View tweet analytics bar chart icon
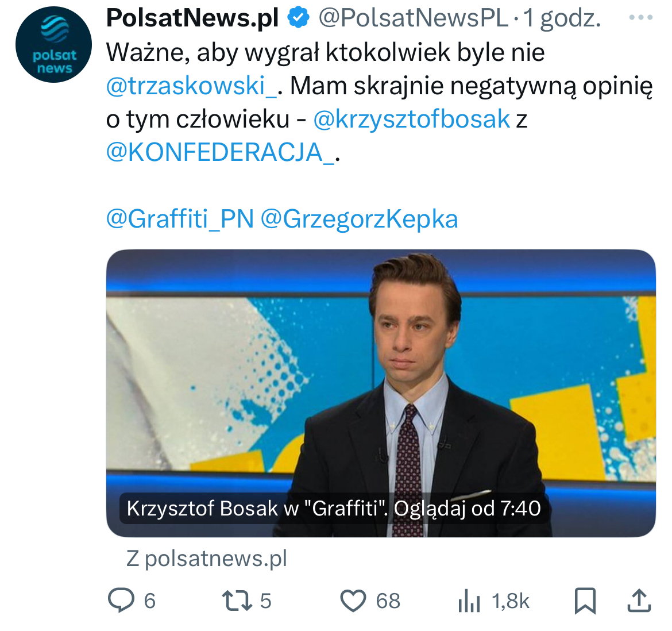This screenshot has height=631, width=672. pos(469,601)
